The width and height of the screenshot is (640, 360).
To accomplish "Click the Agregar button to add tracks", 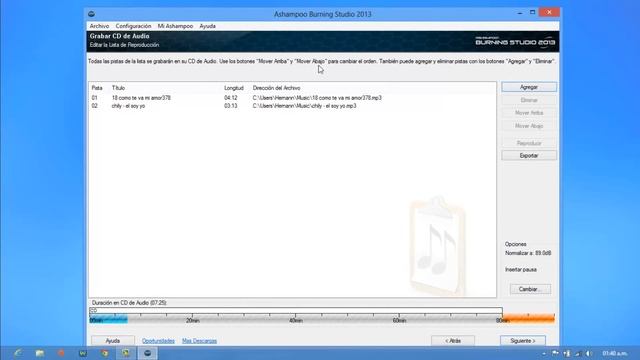I will coord(529,87).
